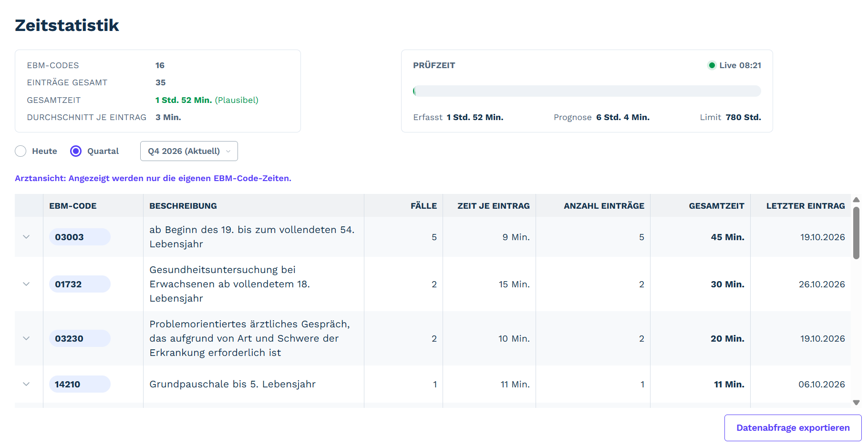Screen dimensions: 868x446
Task: Expand the row for EBM code 01732
Action: 26,284
